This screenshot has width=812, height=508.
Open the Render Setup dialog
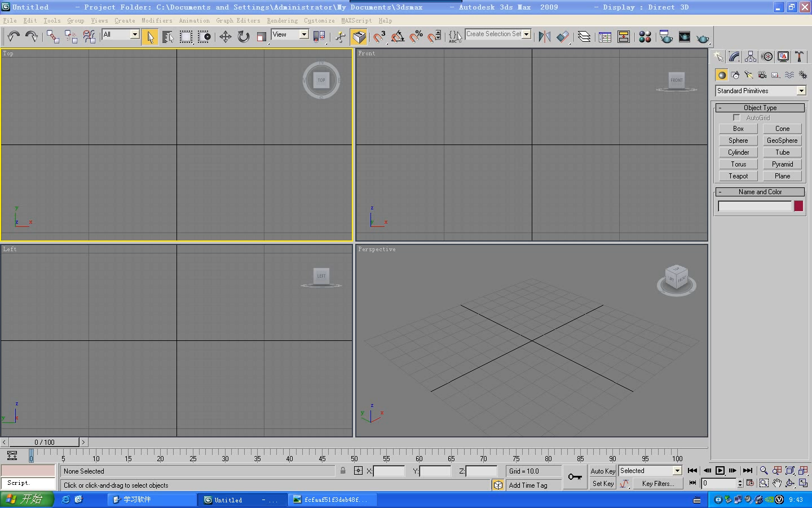click(x=666, y=37)
